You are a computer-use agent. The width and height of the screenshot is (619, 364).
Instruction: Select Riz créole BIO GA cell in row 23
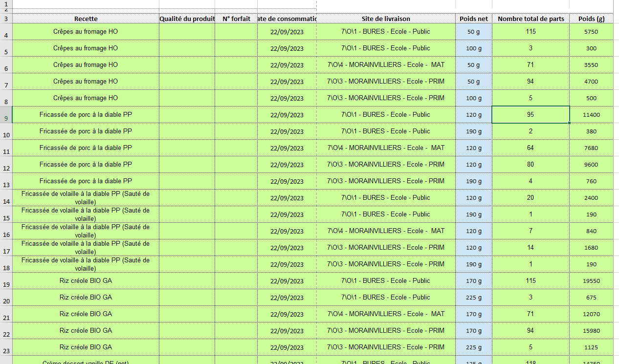86,347
